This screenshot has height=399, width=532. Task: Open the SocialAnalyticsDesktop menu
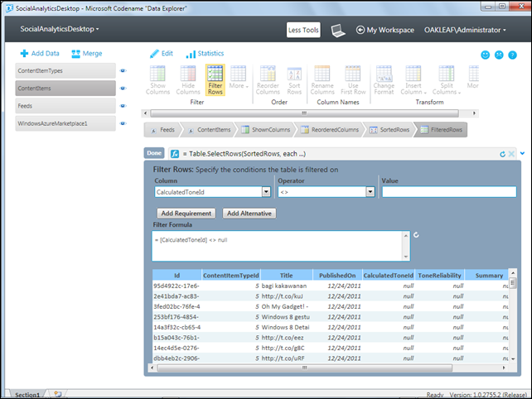[60, 29]
